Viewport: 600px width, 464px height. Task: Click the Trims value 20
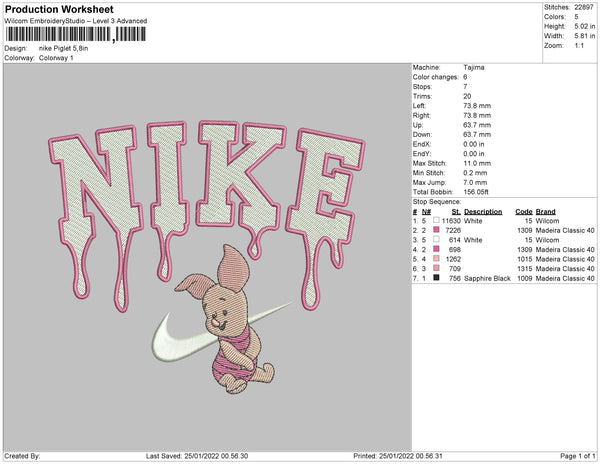467,96
